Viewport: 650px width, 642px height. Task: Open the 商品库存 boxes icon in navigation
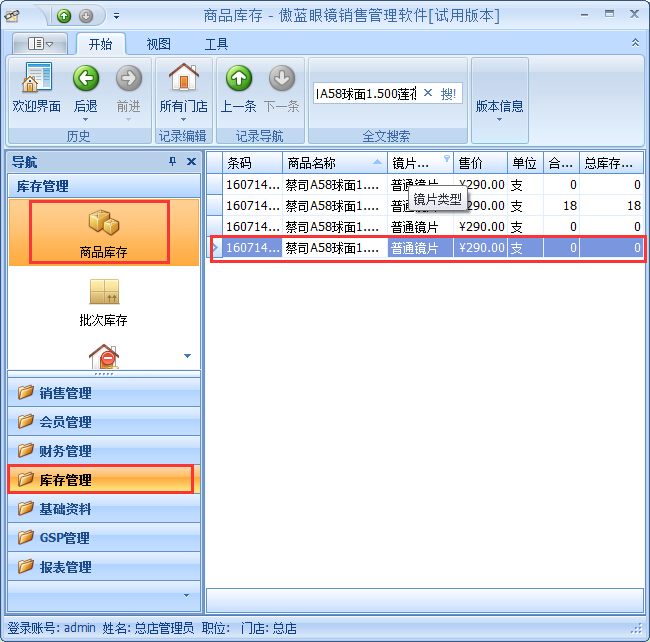[104, 222]
